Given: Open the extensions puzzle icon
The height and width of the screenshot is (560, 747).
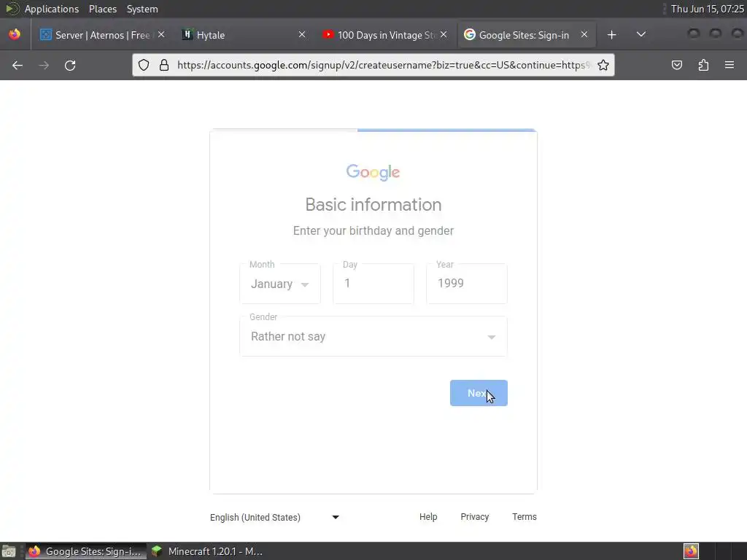Looking at the screenshot, I should (703, 65).
